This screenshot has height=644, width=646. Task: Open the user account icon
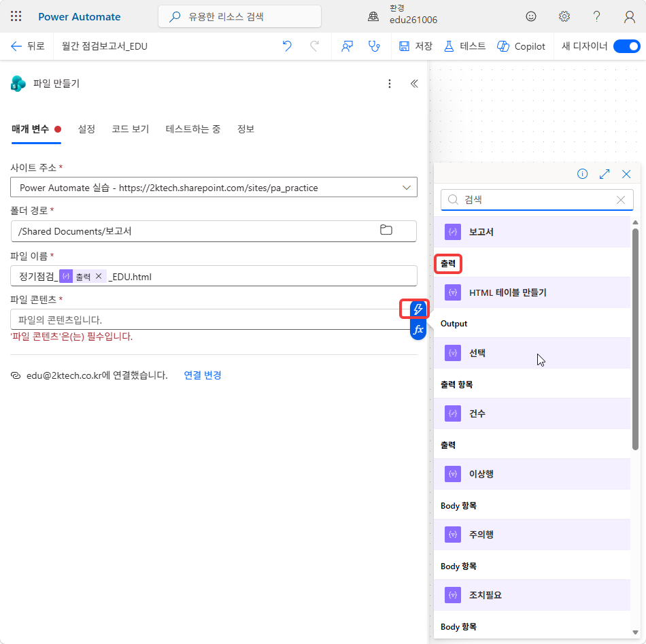coord(629,16)
